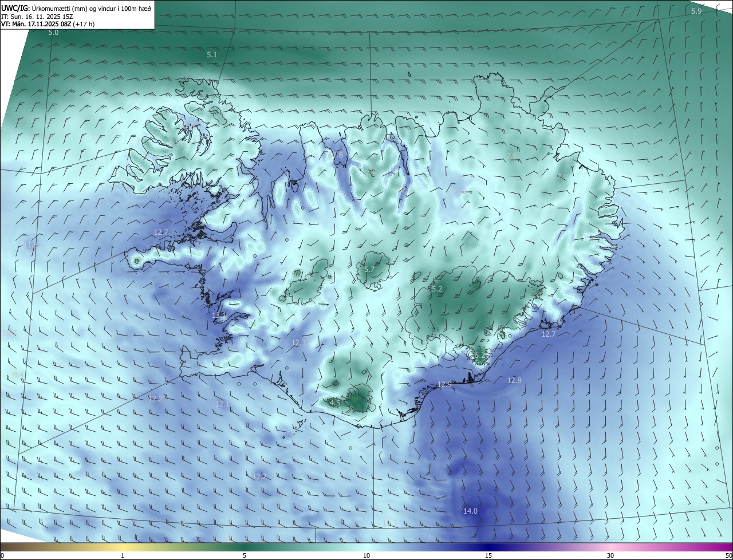733x560 pixels.
Task: Click the 10 tick on the colour scale
Action: tap(366, 555)
